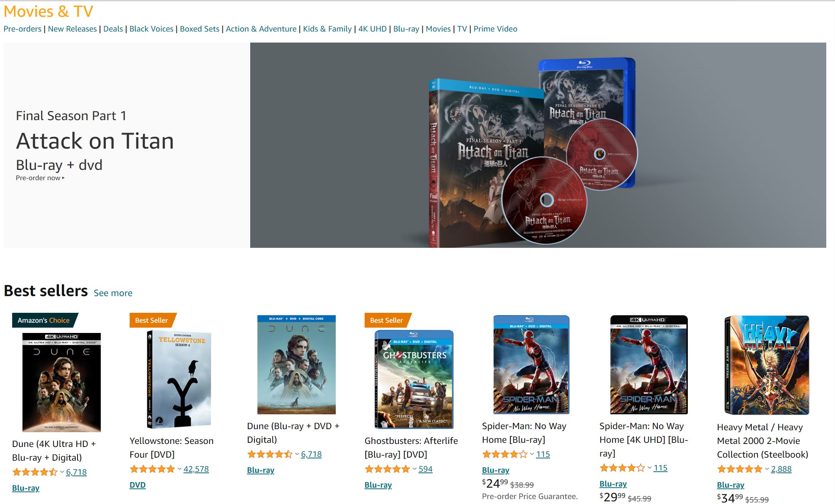835x504 pixels.
Task: Expand star rating dropdown for Ghostbusters: Afterlife
Action: (414, 469)
